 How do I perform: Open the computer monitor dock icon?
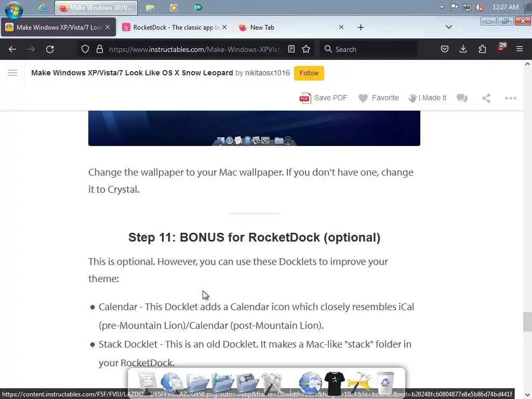click(147, 383)
